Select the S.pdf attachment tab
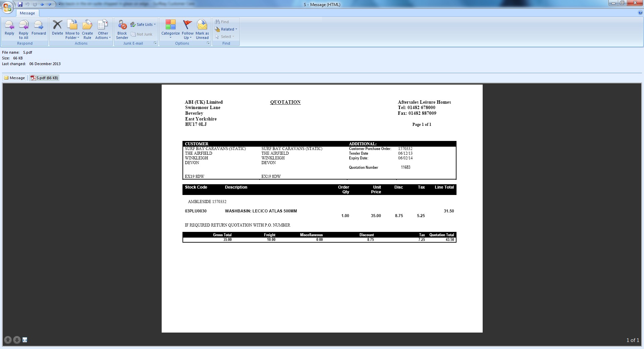 pos(44,78)
